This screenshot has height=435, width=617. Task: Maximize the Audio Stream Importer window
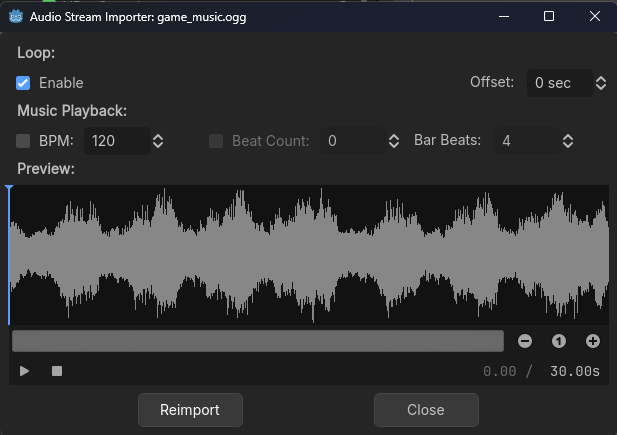[549, 16]
